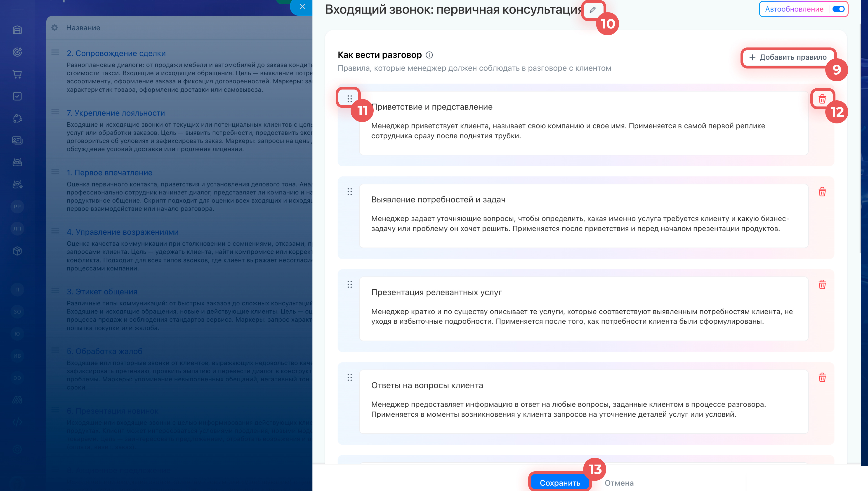Click the pencil icon to edit script title
Image resolution: width=868 pixels, height=491 pixels.
click(x=593, y=10)
